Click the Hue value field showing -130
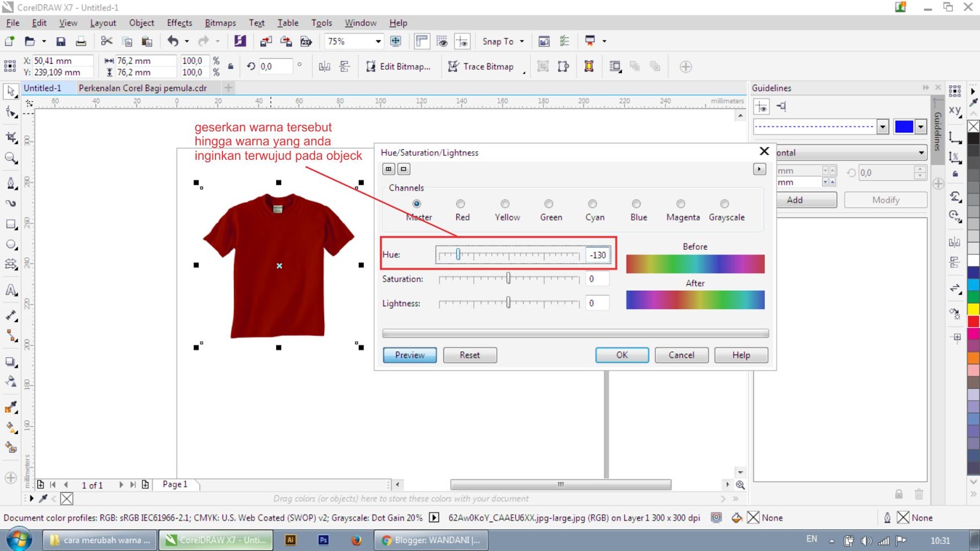This screenshot has width=980, height=551. click(x=597, y=255)
